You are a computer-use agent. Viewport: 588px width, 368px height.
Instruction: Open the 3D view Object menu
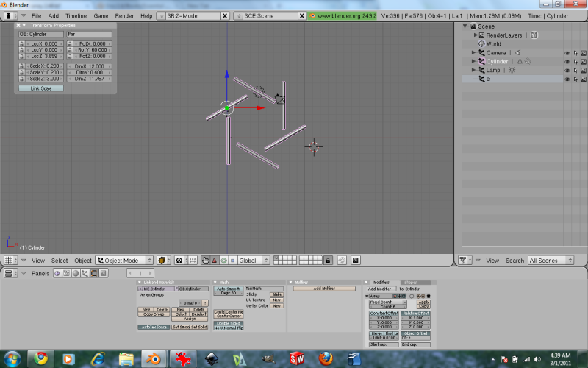[x=83, y=261]
